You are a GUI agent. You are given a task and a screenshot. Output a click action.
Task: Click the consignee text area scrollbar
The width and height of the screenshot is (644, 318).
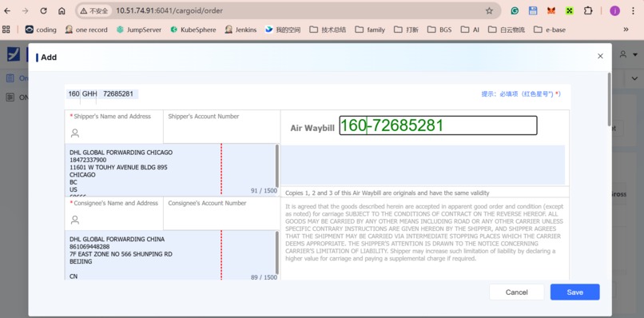click(277, 252)
